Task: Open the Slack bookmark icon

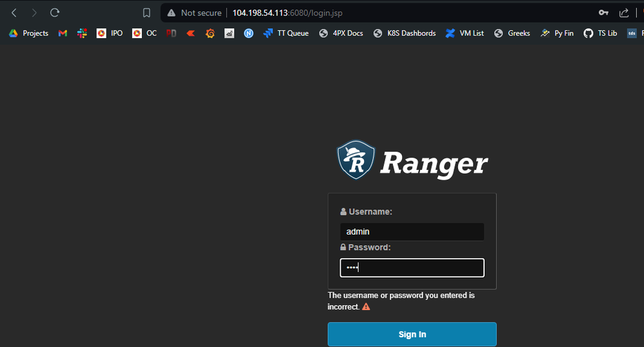Action: tap(82, 34)
